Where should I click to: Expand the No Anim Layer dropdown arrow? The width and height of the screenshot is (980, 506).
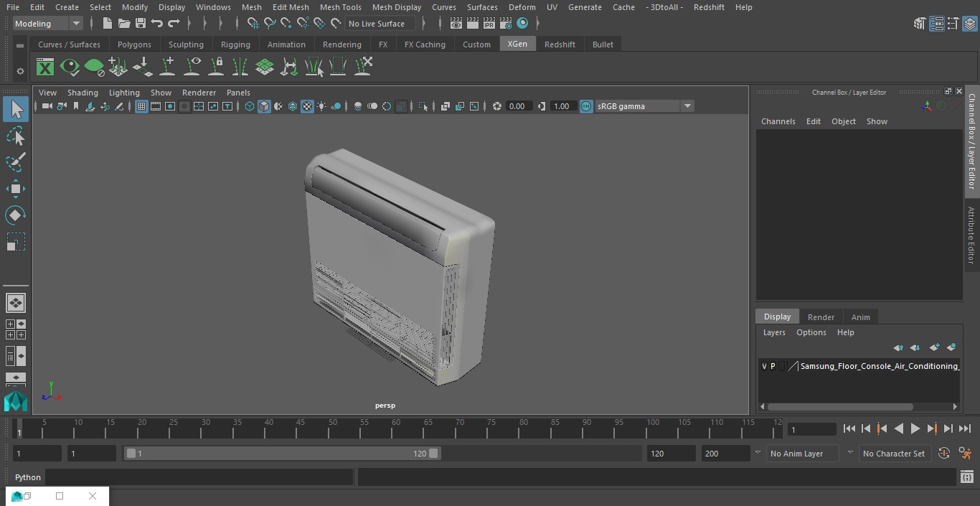758,453
